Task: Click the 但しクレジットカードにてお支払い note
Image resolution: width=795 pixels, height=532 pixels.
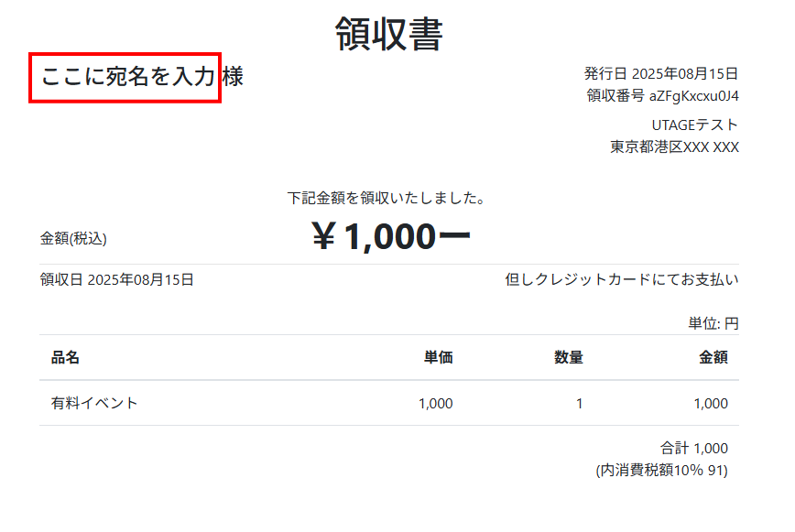Action: tap(622, 279)
